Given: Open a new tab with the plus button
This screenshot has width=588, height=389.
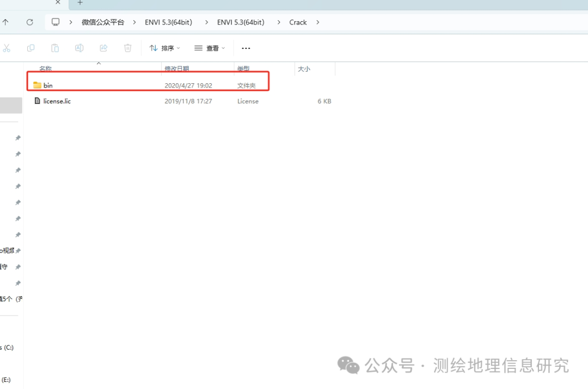Looking at the screenshot, I should (79, 3).
